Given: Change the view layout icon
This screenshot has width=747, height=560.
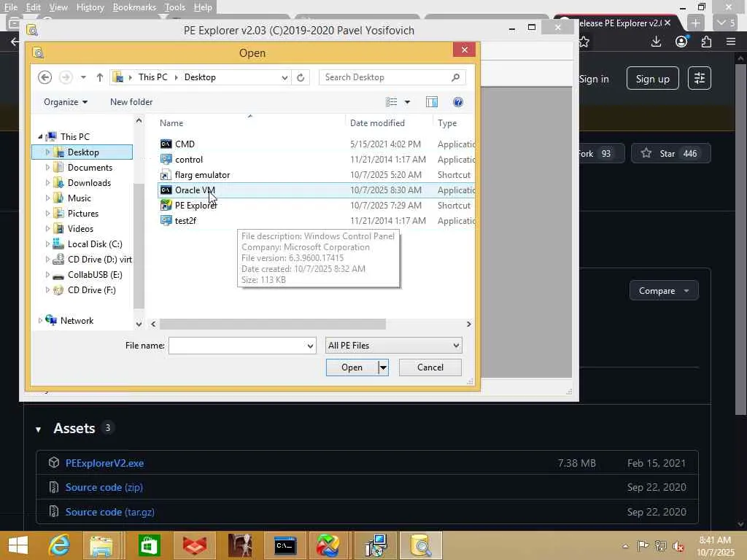Looking at the screenshot, I should (x=392, y=102).
